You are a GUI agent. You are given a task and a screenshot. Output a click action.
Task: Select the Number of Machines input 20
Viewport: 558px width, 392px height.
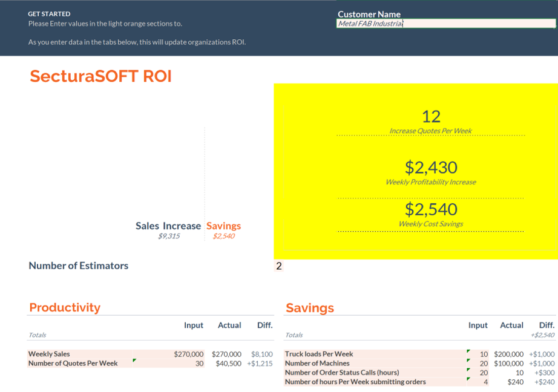pyautogui.click(x=484, y=364)
